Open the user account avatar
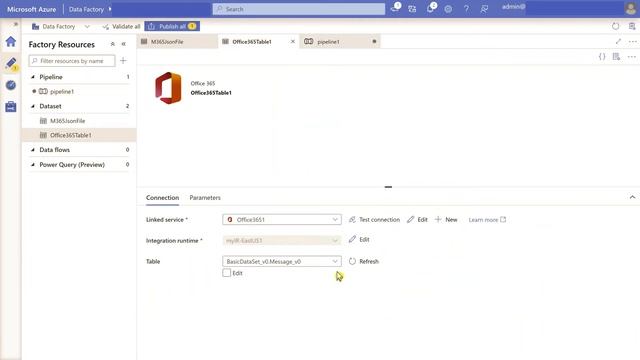640x360 pixels. (631, 8)
